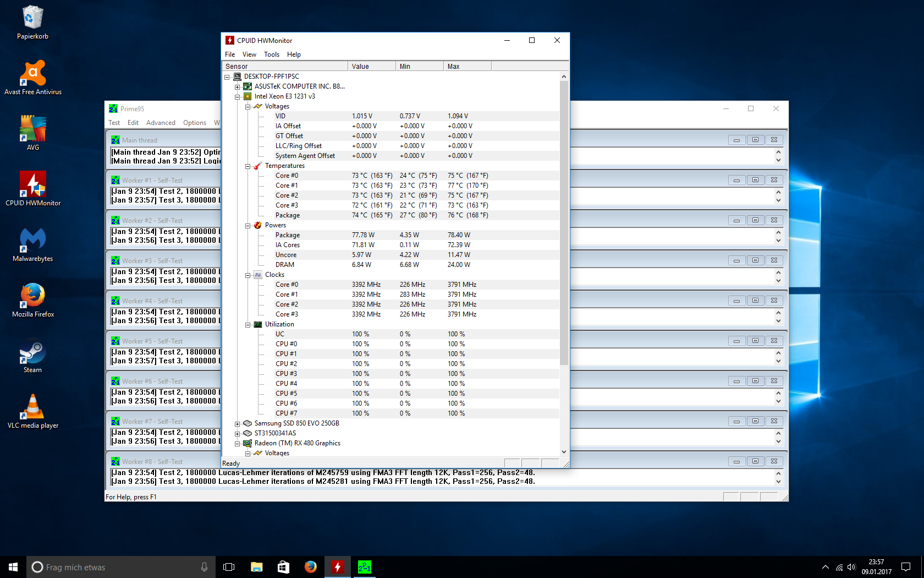Click the Samsung SSD 850 EVO drive icon
Image resolution: width=924 pixels, height=578 pixels.
pyautogui.click(x=248, y=423)
